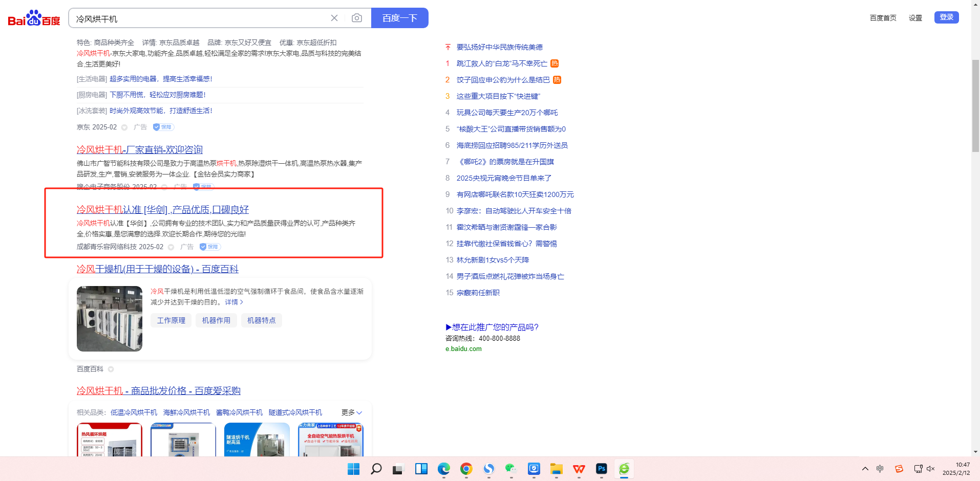
Task: Toggle the 中 input language indicator
Action: (x=880, y=469)
